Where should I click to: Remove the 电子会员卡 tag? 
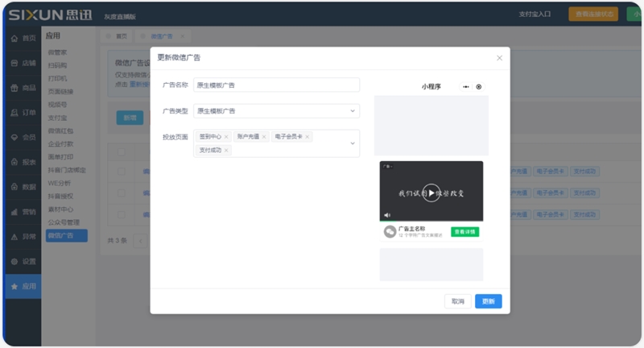308,137
